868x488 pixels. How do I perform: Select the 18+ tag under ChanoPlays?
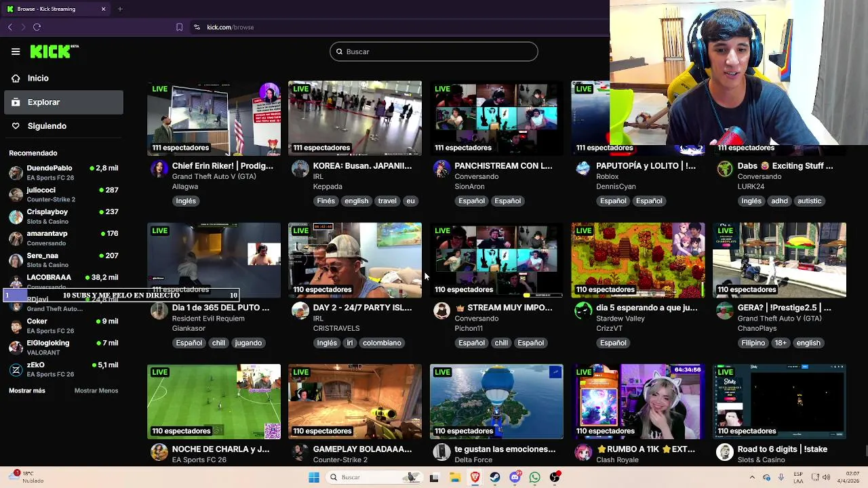click(x=781, y=343)
